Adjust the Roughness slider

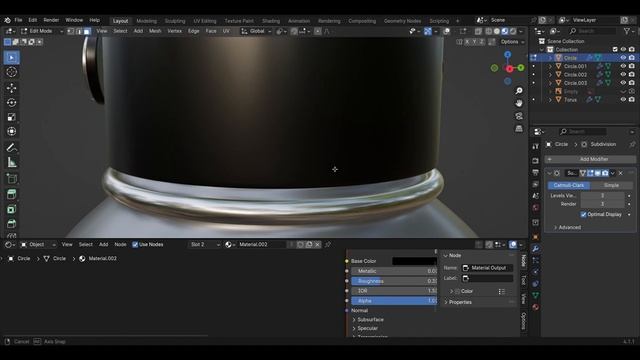coord(394,281)
